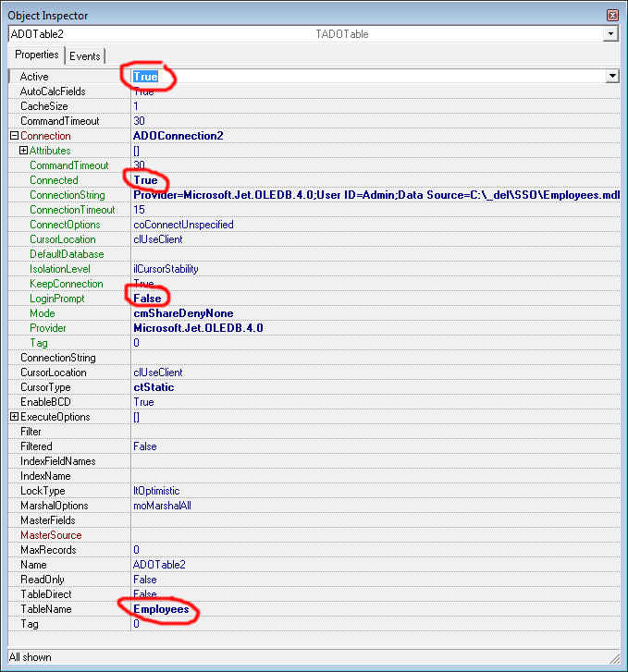The width and height of the screenshot is (628, 672).
Task: Switch to the Events tab
Action: pyautogui.click(x=85, y=55)
